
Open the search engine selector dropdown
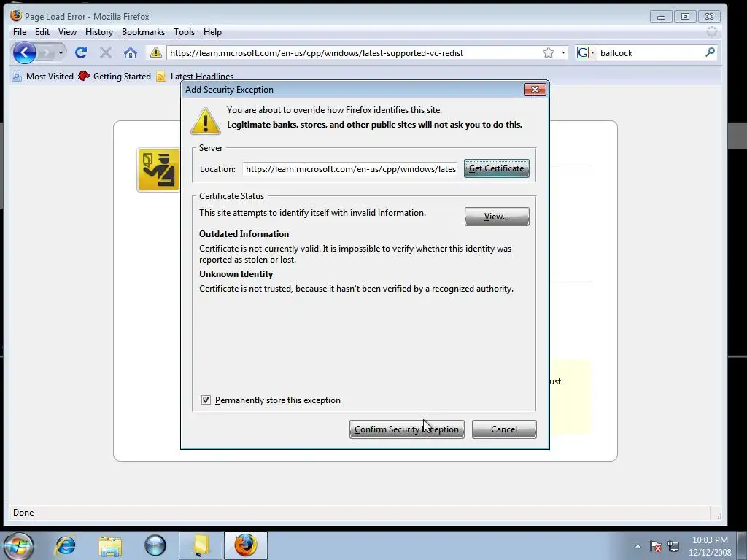tap(592, 52)
